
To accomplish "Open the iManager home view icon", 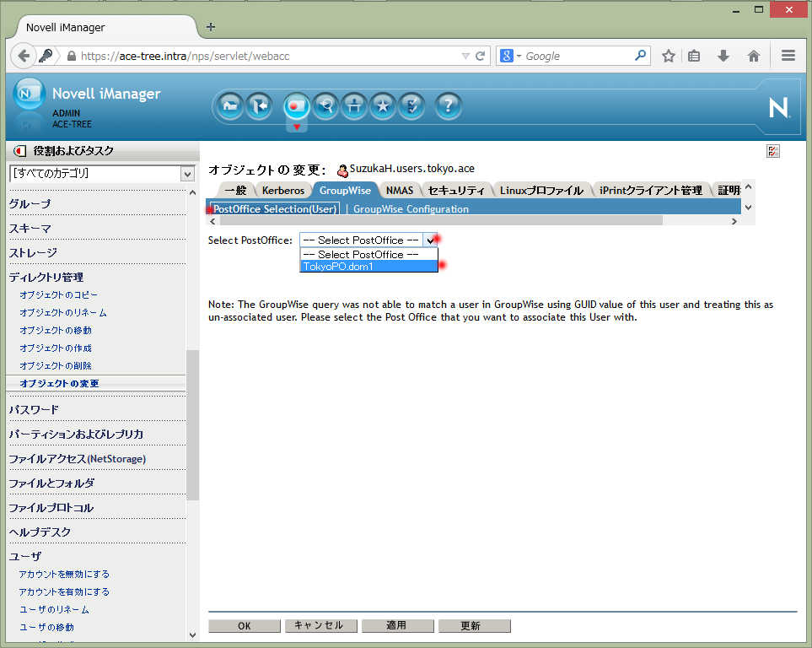I will point(229,106).
